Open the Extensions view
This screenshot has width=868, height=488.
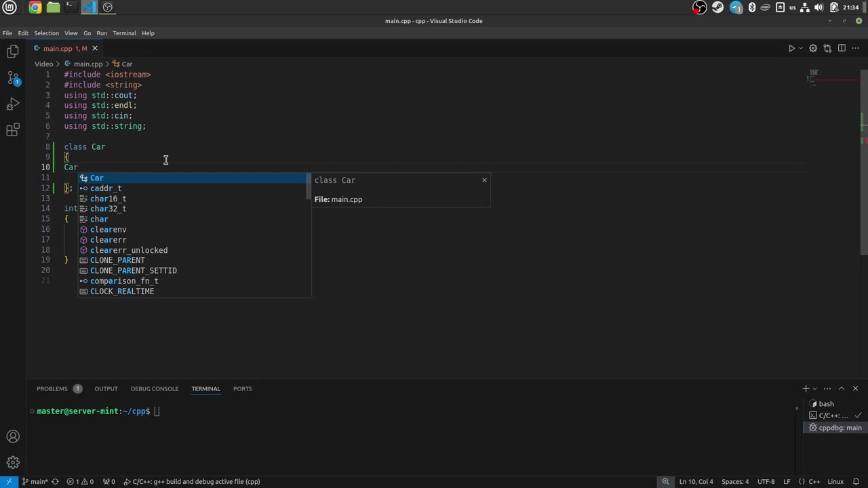click(x=13, y=130)
